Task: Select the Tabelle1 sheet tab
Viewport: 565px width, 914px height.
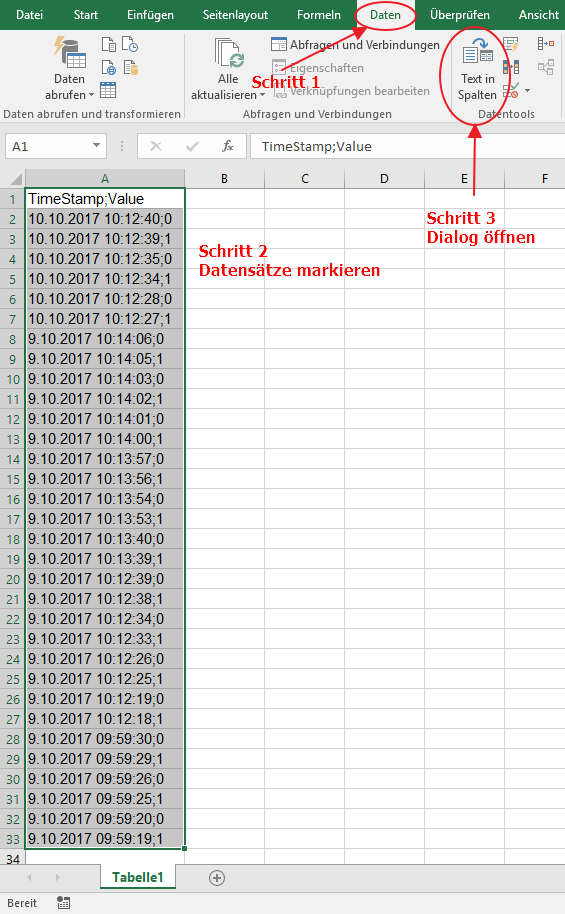Action: point(138,877)
